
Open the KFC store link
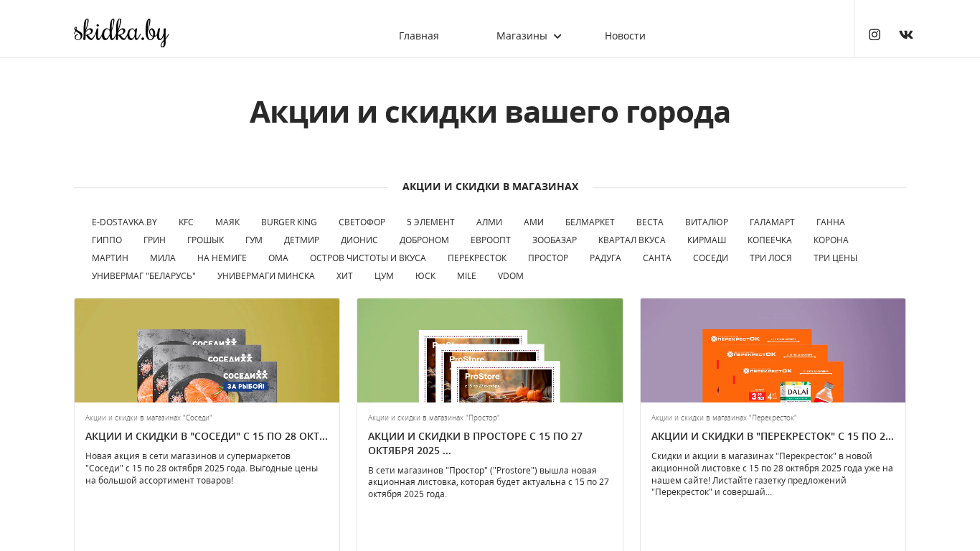186,222
